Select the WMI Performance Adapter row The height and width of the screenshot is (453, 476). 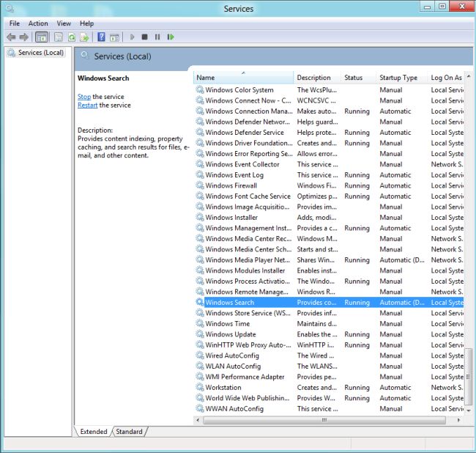click(330, 377)
